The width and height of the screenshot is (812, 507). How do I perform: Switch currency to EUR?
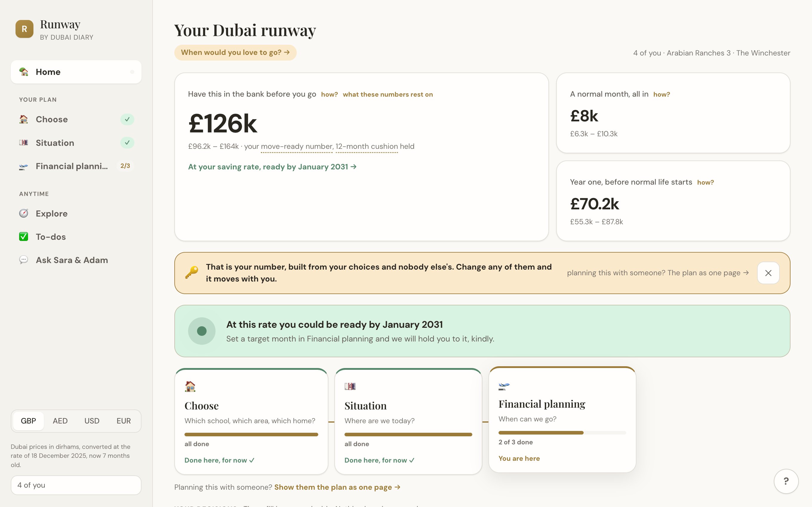[x=124, y=421]
